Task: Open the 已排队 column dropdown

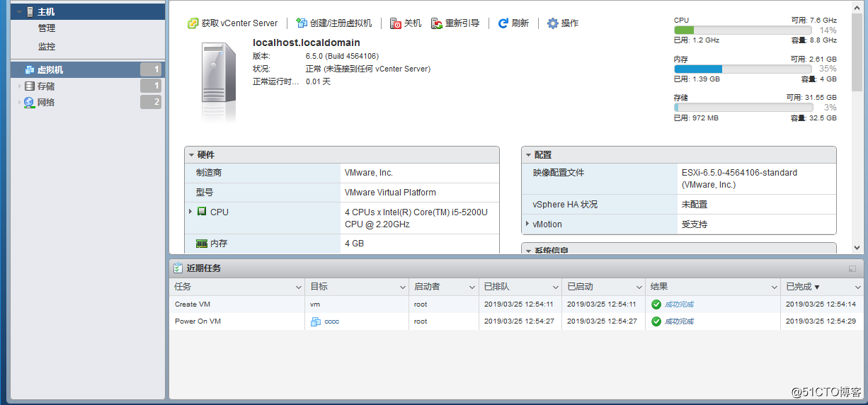Action: click(x=555, y=287)
